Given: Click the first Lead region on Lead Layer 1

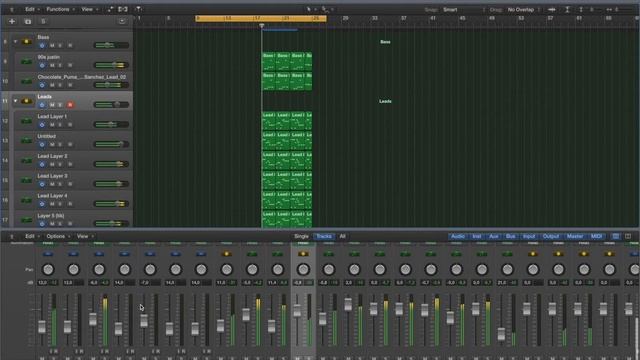Looking at the screenshot, I should tap(269, 121).
